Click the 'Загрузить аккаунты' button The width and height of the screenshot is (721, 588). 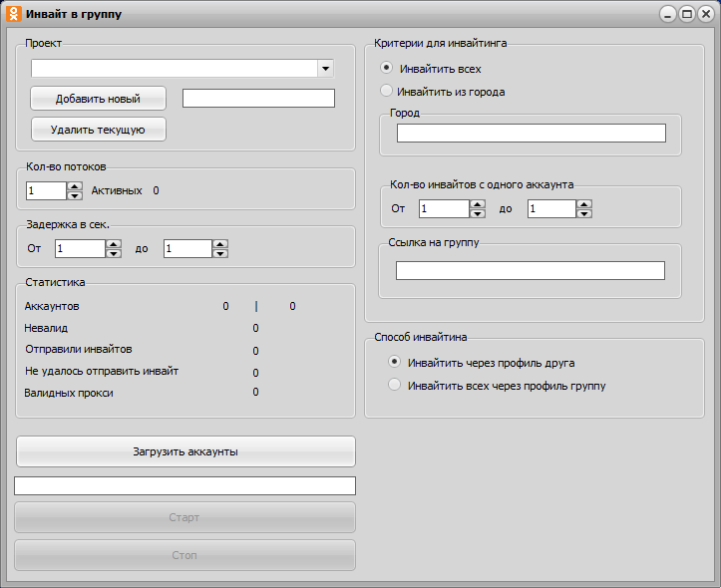pos(185,451)
